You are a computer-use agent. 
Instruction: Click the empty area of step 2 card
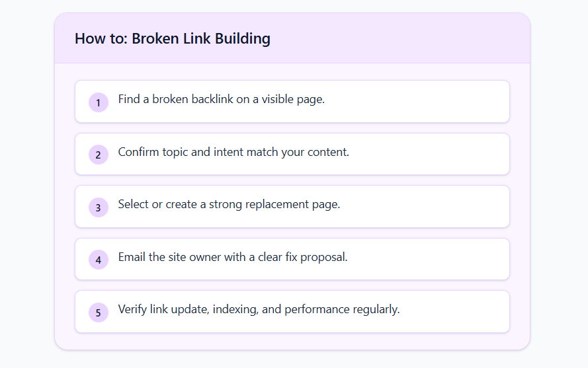click(x=427, y=154)
